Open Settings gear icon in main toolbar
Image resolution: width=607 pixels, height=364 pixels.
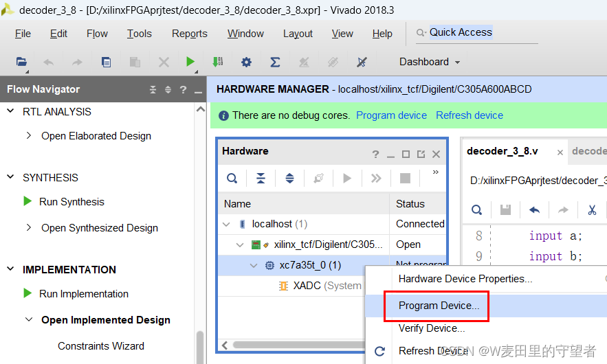[246, 62]
